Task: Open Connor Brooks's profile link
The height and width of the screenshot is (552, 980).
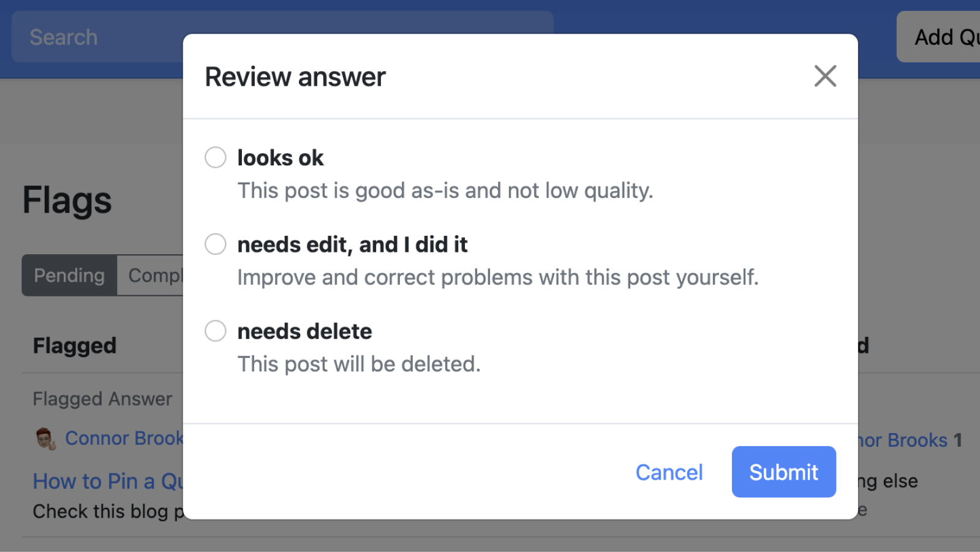Action: (x=123, y=437)
